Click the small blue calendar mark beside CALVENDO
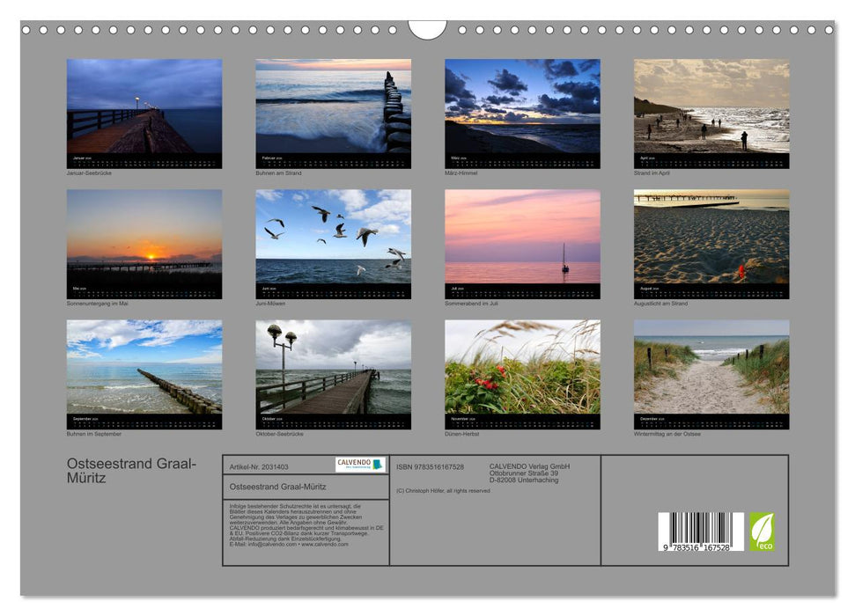 (379, 463)
